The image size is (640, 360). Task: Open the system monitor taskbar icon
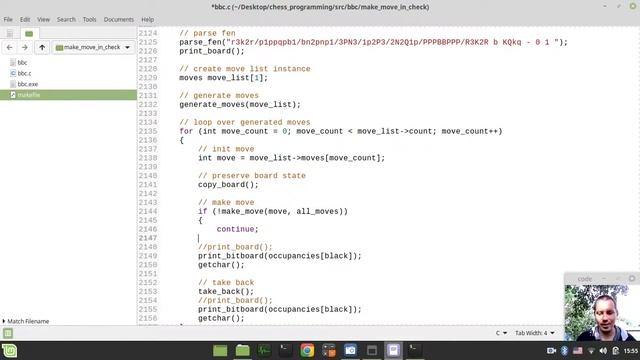click(x=264, y=351)
